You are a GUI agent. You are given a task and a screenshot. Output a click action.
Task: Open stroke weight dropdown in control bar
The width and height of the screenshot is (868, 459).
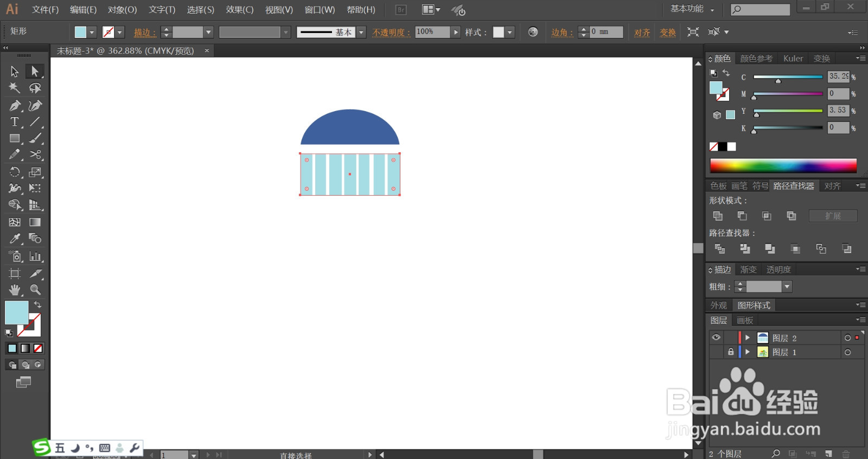[208, 33]
